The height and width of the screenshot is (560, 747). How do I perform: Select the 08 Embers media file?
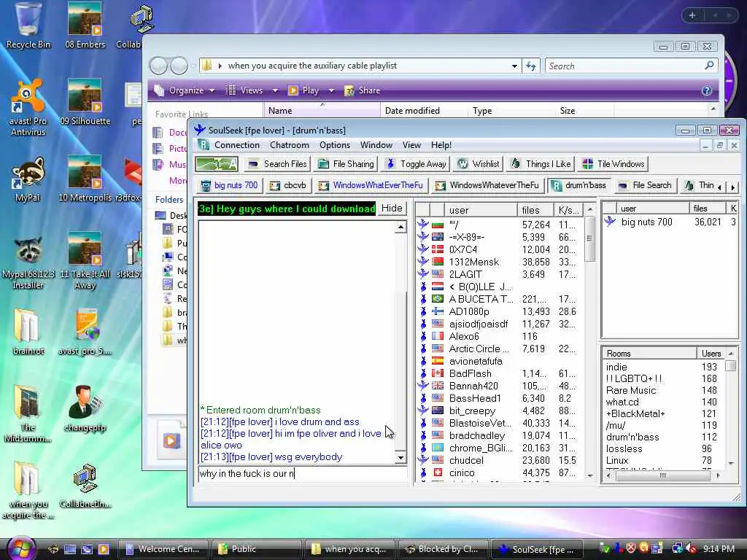[x=85, y=26]
